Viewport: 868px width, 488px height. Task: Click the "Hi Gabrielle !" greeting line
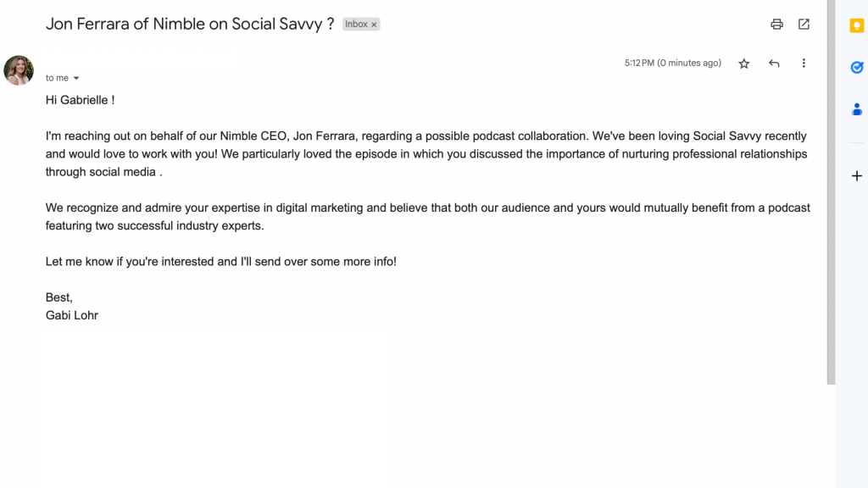pos(80,100)
